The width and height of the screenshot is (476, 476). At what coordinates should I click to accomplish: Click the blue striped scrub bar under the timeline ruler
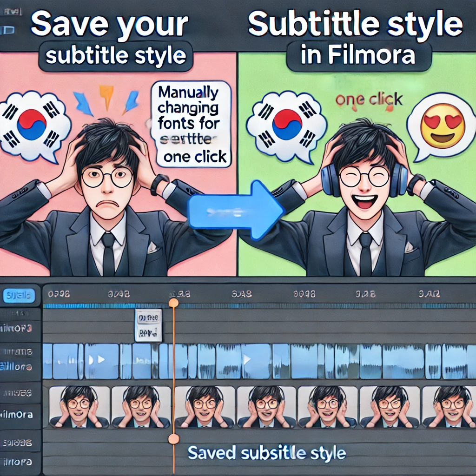click(x=259, y=306)
